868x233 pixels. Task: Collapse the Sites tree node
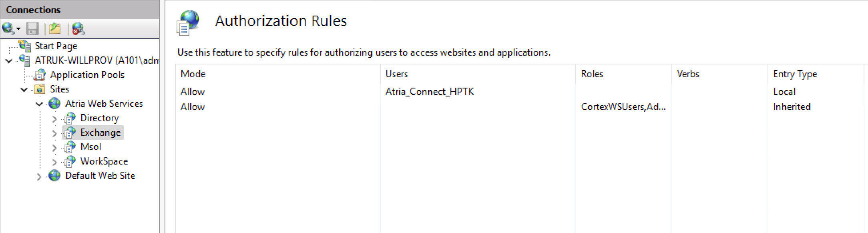tap(24, 90)
